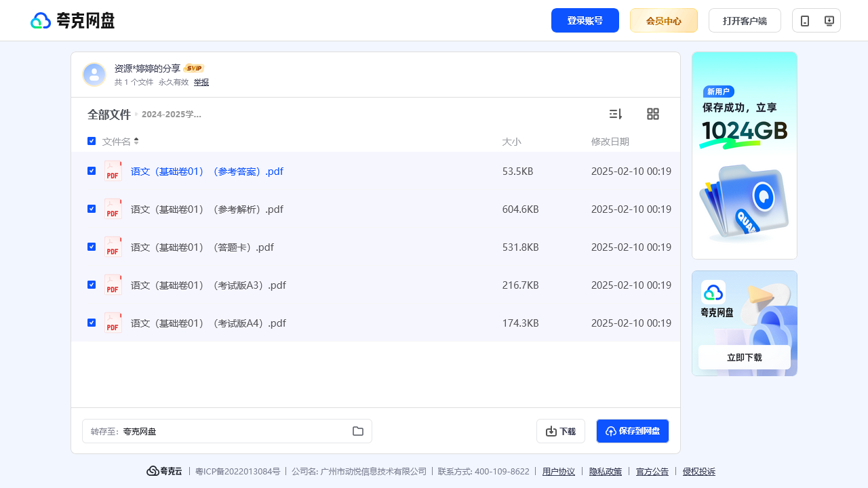Open the destination folder picker icon
This screenshot has height=488, width=868.
click(x=358, y=431)
